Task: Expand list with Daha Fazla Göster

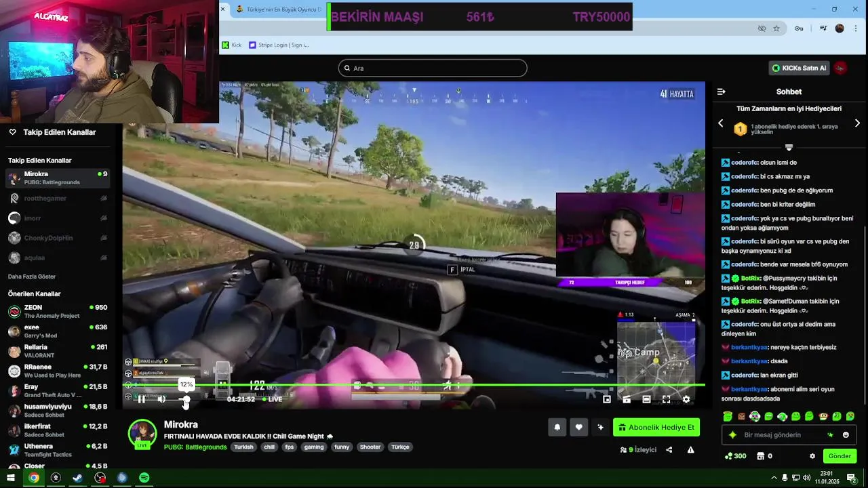Action: 32,277
